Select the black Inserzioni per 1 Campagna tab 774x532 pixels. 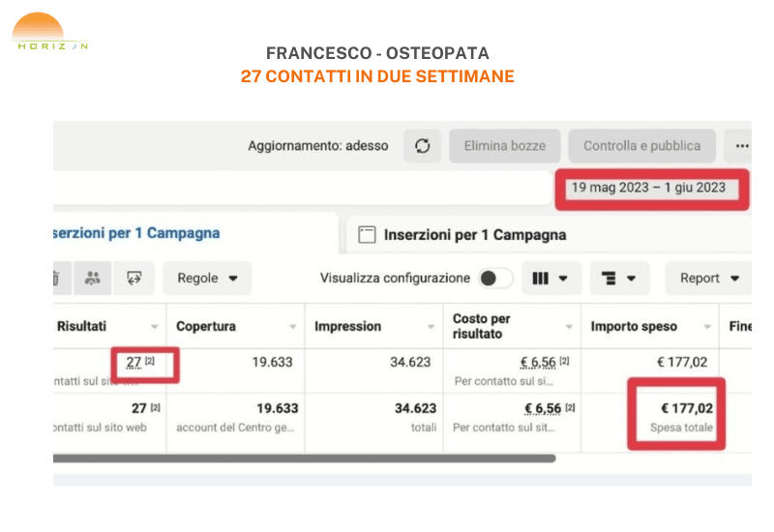[x=474, y=234]
